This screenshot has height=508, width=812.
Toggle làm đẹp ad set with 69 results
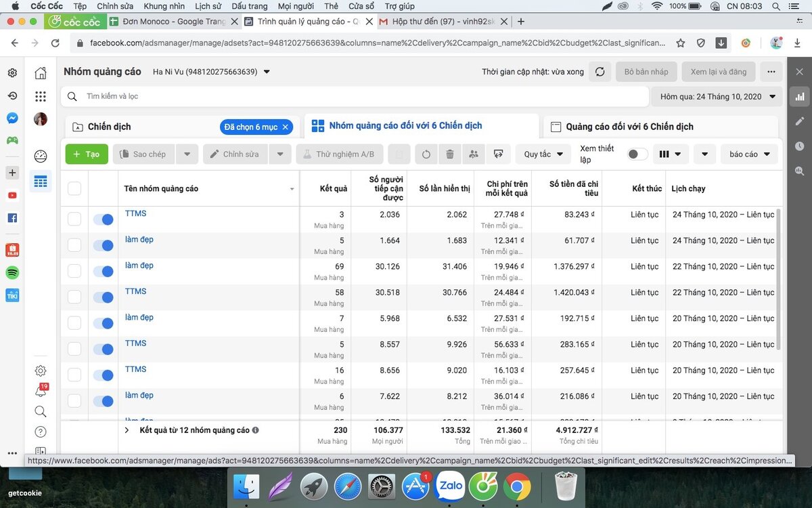tap(103, 272)
